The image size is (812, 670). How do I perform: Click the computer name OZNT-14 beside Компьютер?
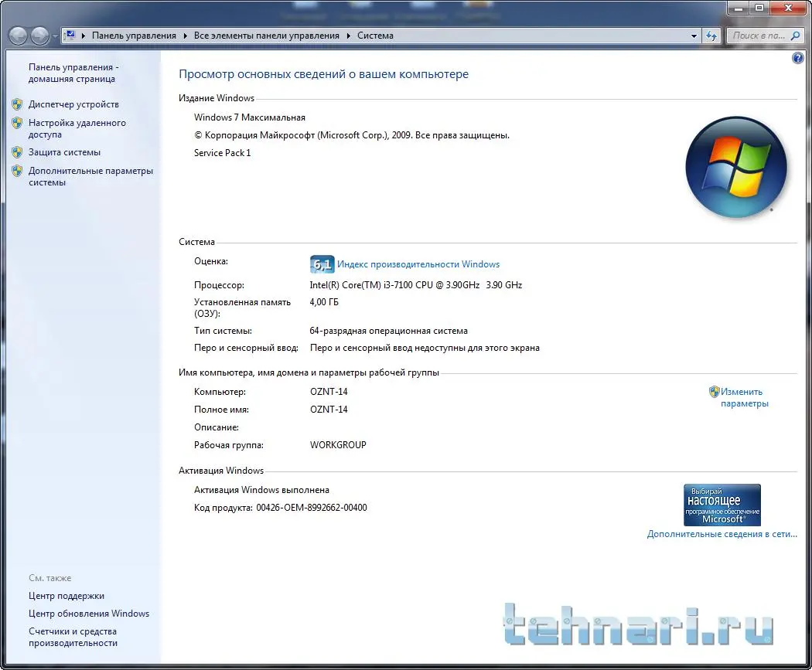(x=329, y=392)
